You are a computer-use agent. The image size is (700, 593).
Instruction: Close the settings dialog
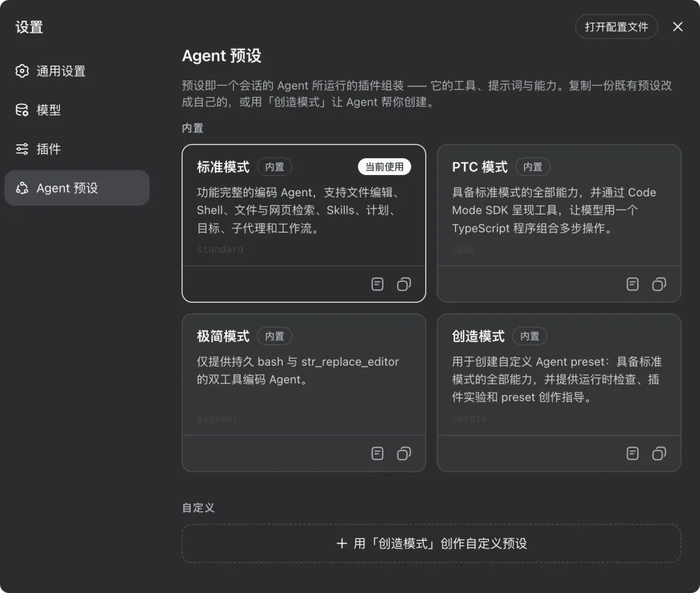coord(678,27)
